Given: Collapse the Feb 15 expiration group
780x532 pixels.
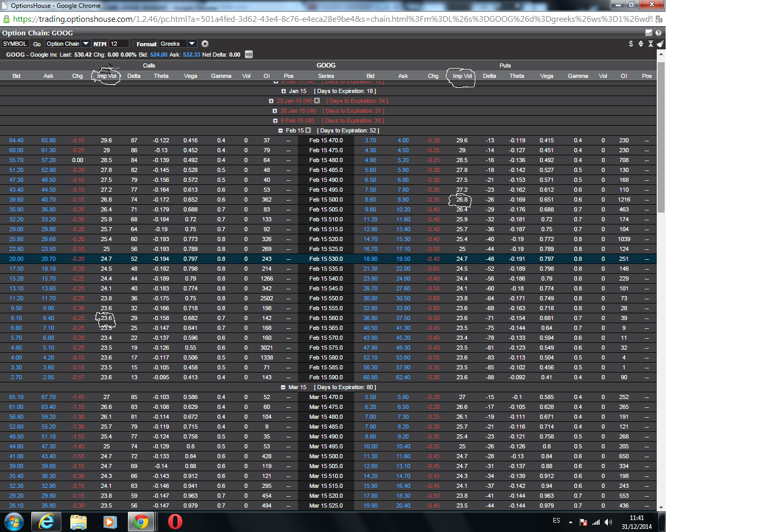Looking at the screenshot, I should coord(281,130).
